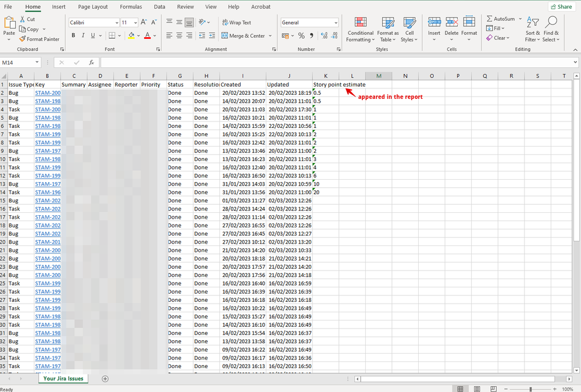This screenshot has width=581, height=392.
Task: Click the zoom slider in status bar
Action: pyautogui.click(x=530, y=389)
